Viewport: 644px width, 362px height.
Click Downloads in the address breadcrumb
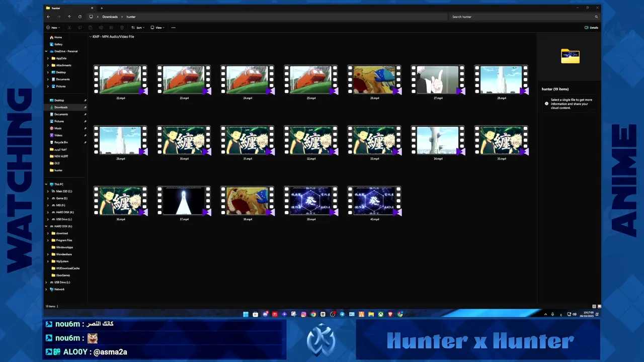(110, 17)
